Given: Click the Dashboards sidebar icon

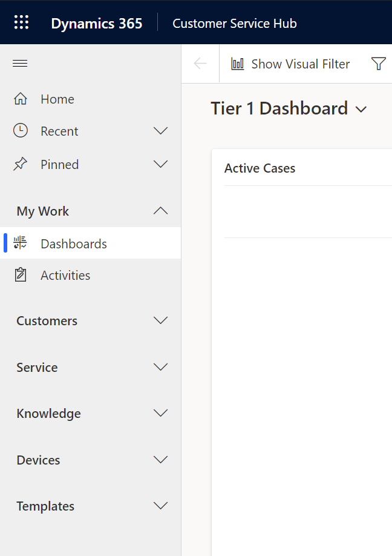Looking at the screenshot, I should click(21, 243).
